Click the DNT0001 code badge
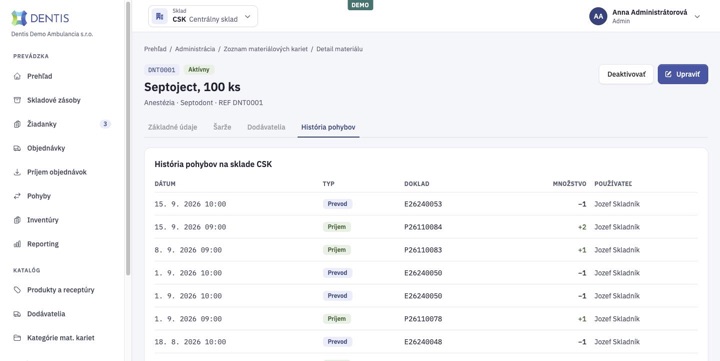The width and height of the screenshot is (720, 361). click(x=162, y=70)
